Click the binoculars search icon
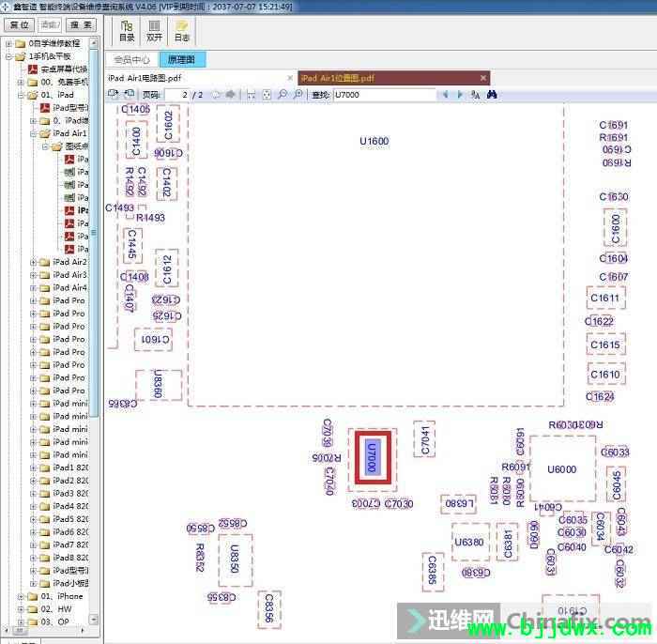The height and width of the screenshot is (644, 657). [x=492, y=95]
